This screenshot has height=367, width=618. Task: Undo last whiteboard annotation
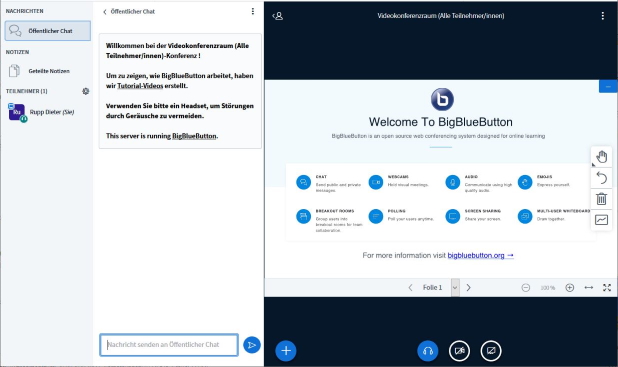[601, 178]
